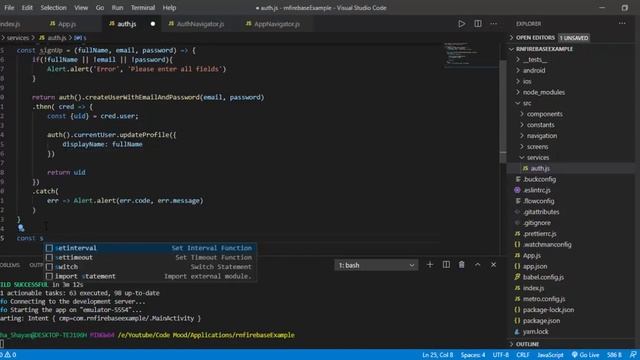Open metro.config.js in the explorer
Screen dimensions: 640x360
coord(544,299)
